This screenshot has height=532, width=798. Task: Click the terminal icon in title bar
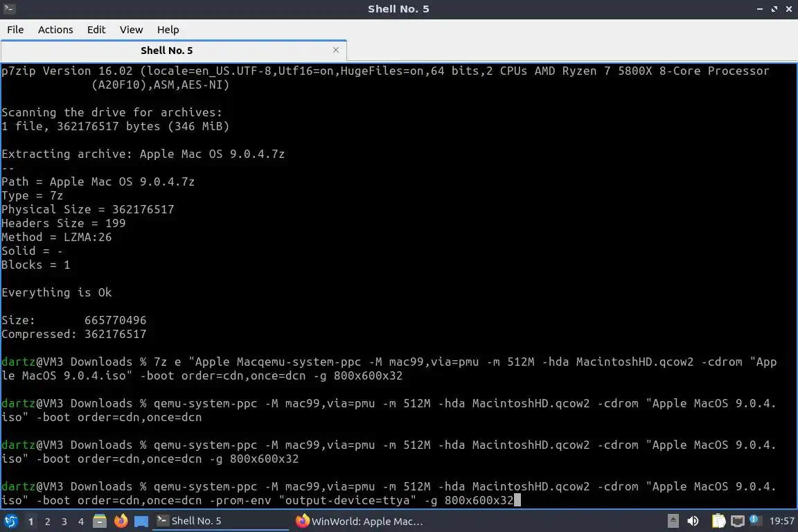click(x=9, y=8)
